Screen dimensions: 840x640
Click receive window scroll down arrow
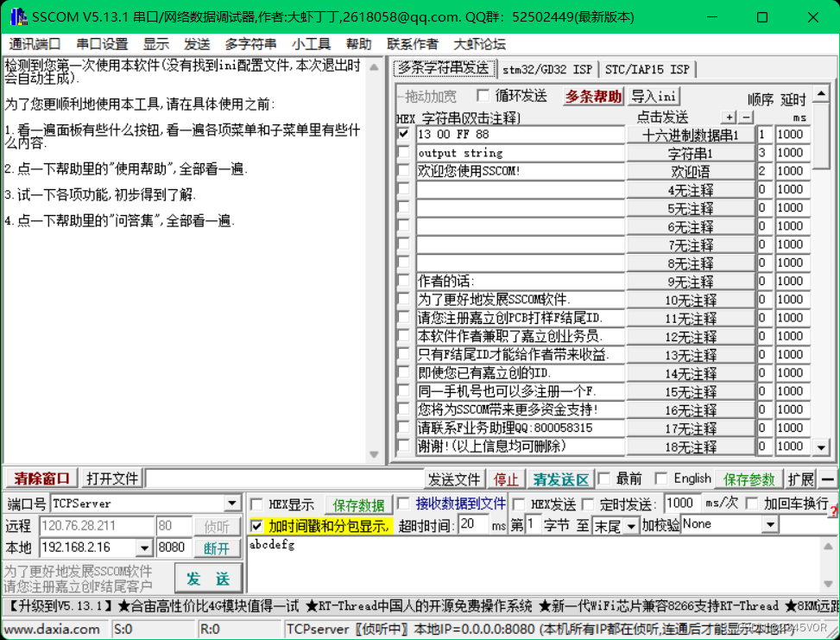pos(374,454)
